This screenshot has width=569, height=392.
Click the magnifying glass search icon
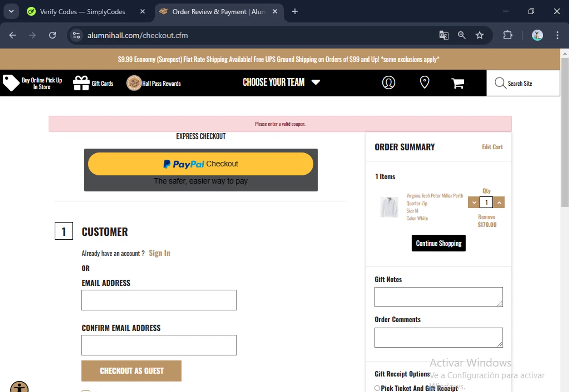pyautogui.click(x=500, y=83)
